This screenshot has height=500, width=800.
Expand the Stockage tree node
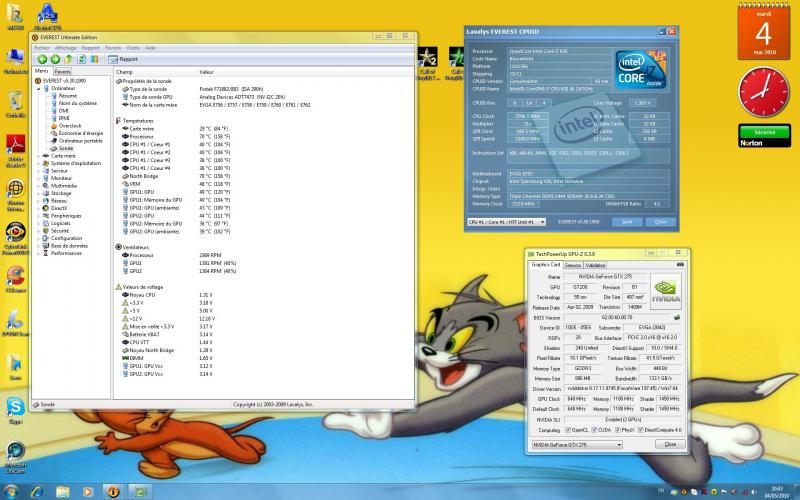point(38,193)
